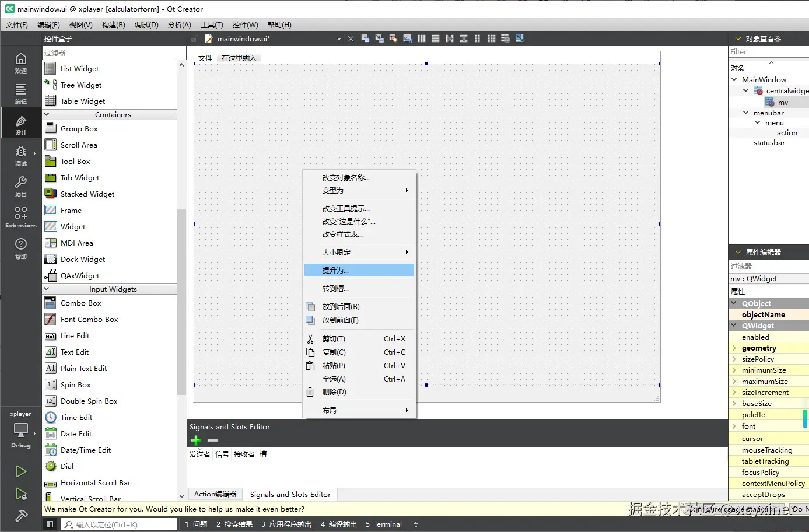809x532 pixels.
Task: Apply Lay Out Vertically from toolbar
Action: point(436,38)
